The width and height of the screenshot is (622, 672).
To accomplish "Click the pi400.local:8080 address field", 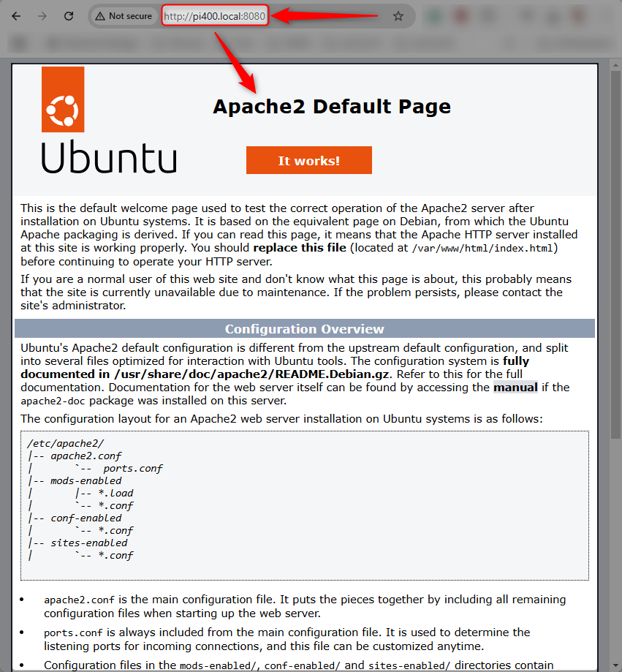I will pos(215,16).
